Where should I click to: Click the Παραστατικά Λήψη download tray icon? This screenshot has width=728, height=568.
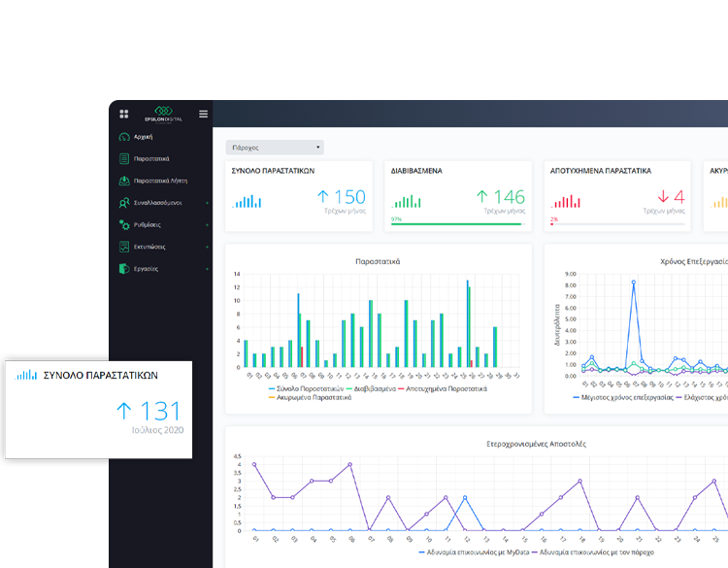point(124,181)
